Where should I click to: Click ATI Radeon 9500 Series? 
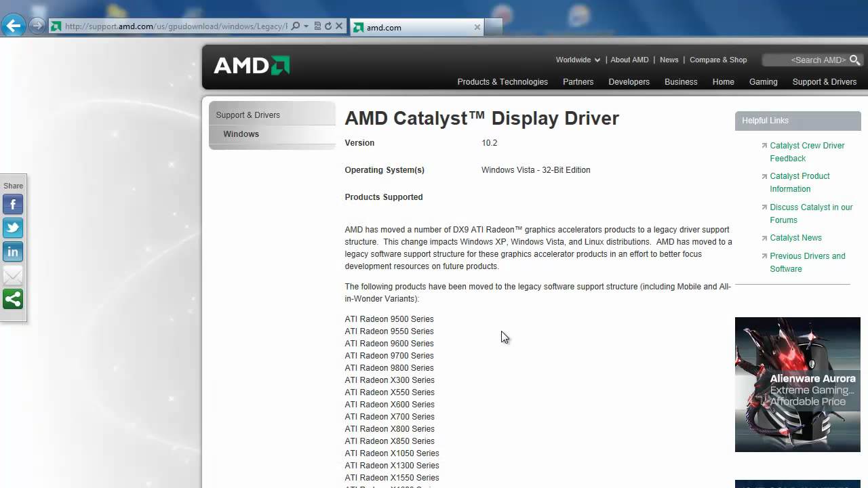point(389,319)
